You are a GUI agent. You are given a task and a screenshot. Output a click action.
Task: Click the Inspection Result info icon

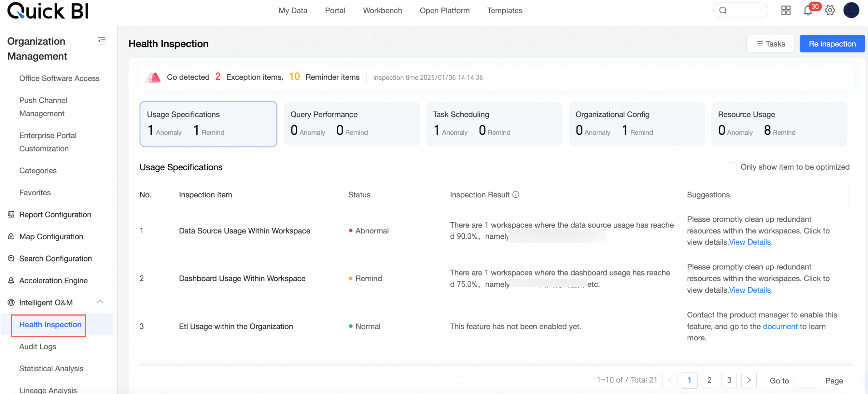coord(515,194)
